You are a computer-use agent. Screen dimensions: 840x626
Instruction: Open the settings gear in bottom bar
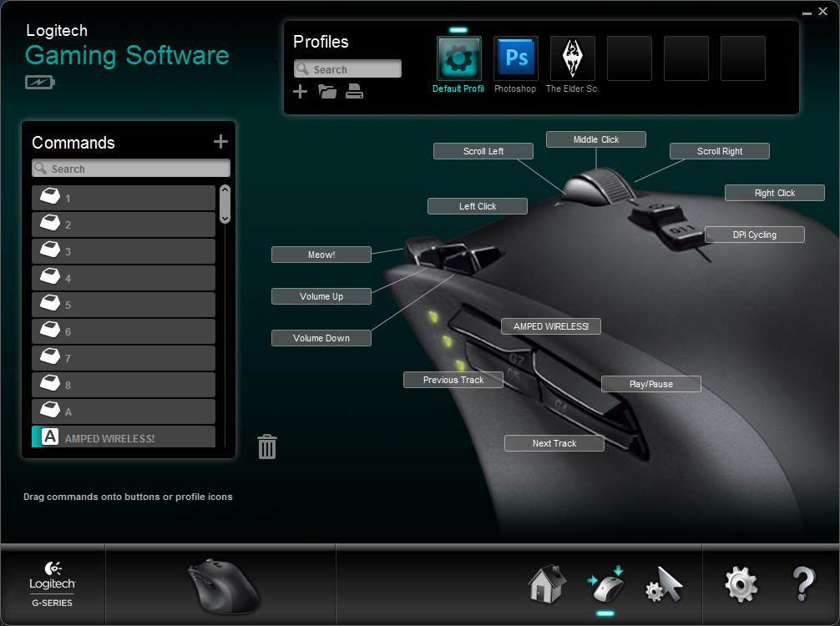coord(741,584)
